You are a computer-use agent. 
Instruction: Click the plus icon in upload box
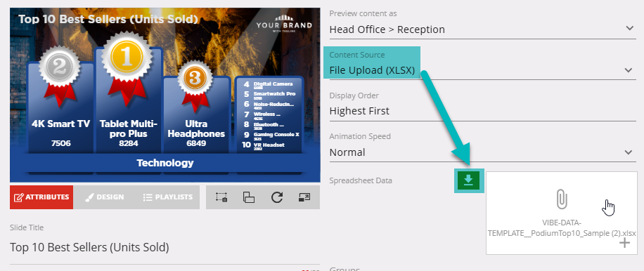click(x=625, y=243)
